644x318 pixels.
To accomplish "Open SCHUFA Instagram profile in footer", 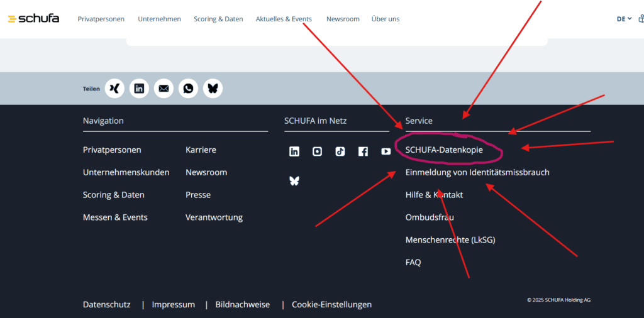I will 317,151.
